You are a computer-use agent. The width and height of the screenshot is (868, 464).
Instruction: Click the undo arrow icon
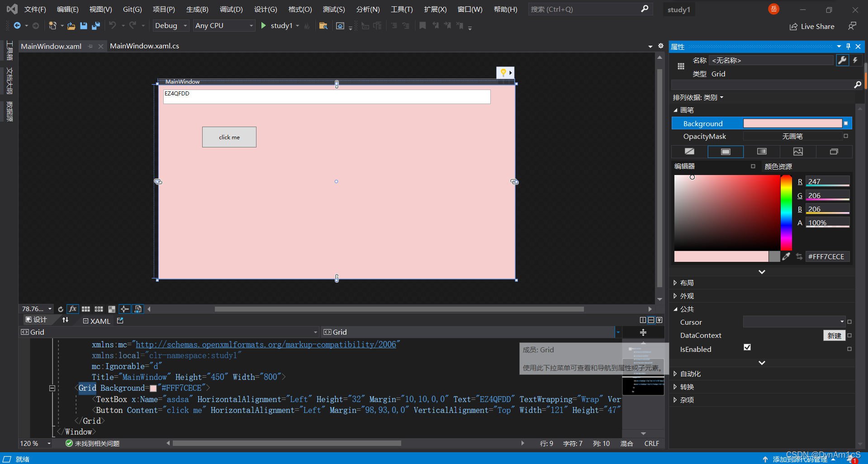tap(112, 26)
